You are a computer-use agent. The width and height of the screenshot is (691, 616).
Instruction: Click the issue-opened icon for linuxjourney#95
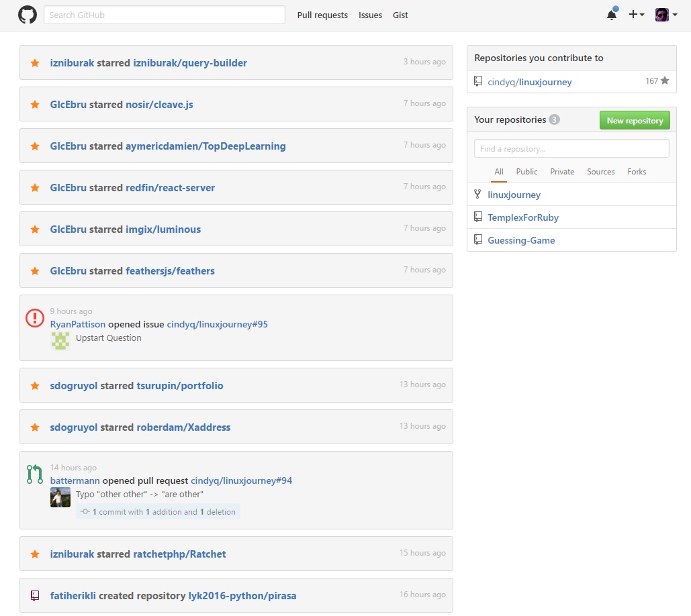pos(35,318)
